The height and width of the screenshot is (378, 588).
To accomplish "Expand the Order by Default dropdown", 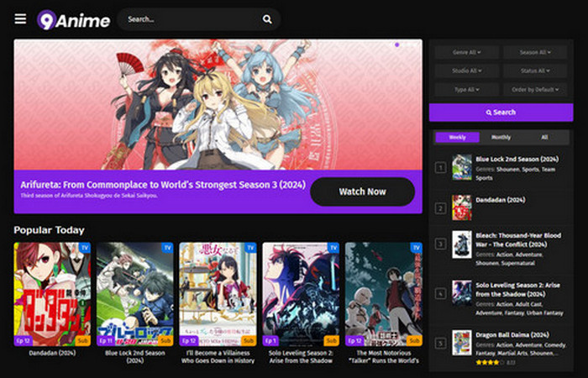I will pyautogui.click(x=535, y=90).
